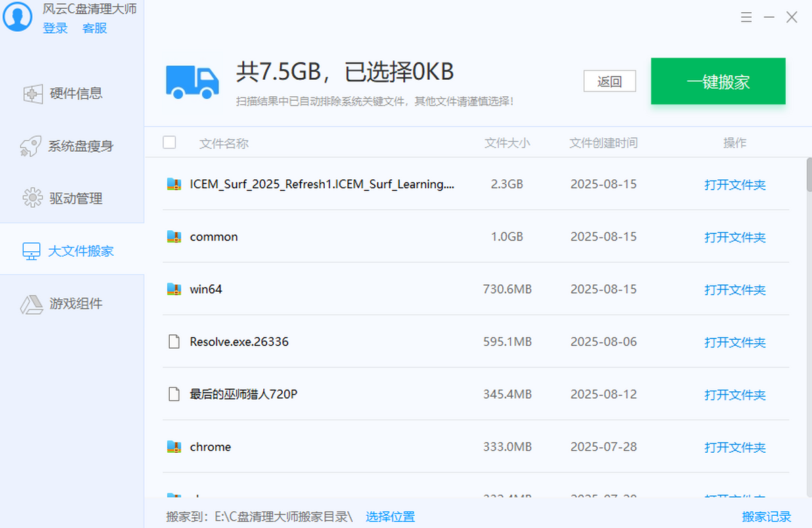This screenshot has width=812, height=528.
Task: Click the archive icon beside chrome
Action: (175, 447)
